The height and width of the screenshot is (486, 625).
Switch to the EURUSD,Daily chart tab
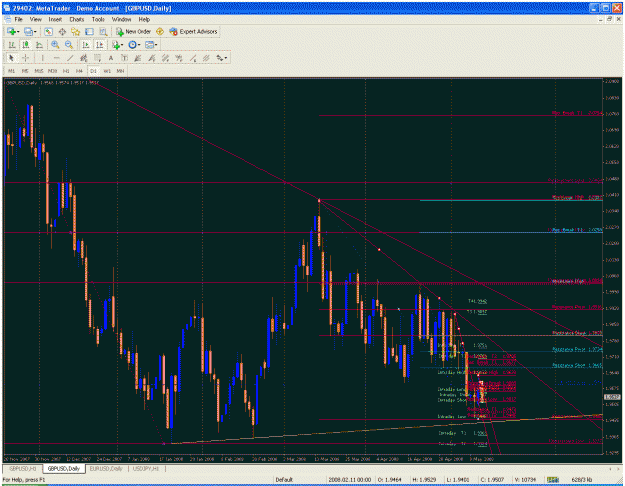pos(106,468)
